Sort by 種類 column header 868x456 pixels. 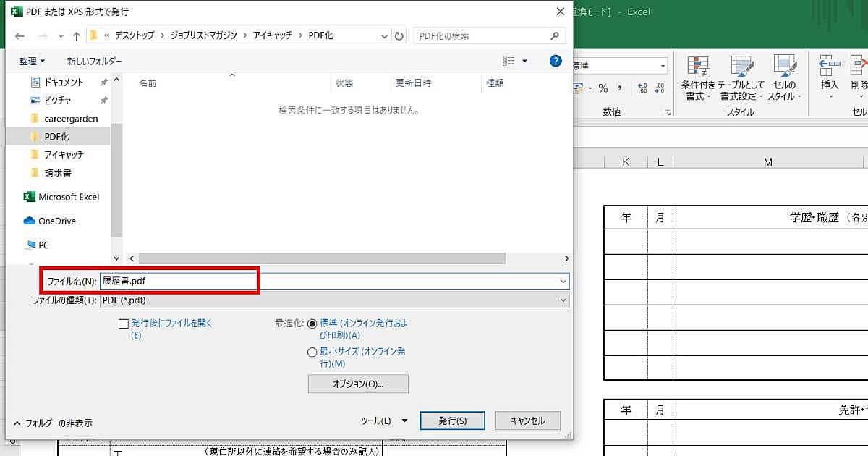pyautogui.click(x=495, y=83)
